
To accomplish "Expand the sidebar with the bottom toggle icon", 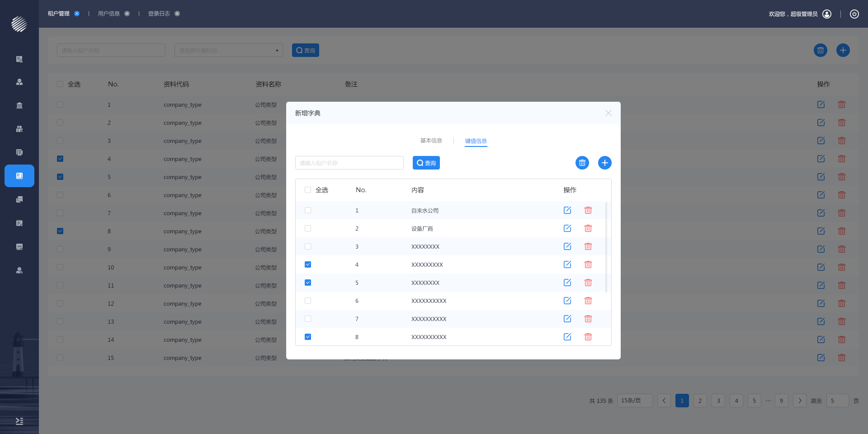I will point(19,421).
